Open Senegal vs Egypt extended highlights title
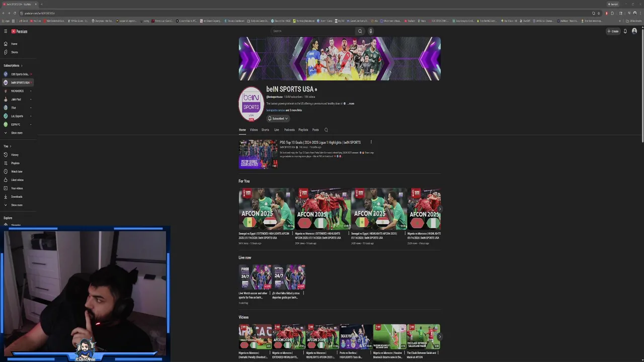The height and width of the screenshot is (362, 644). [264, 235]
